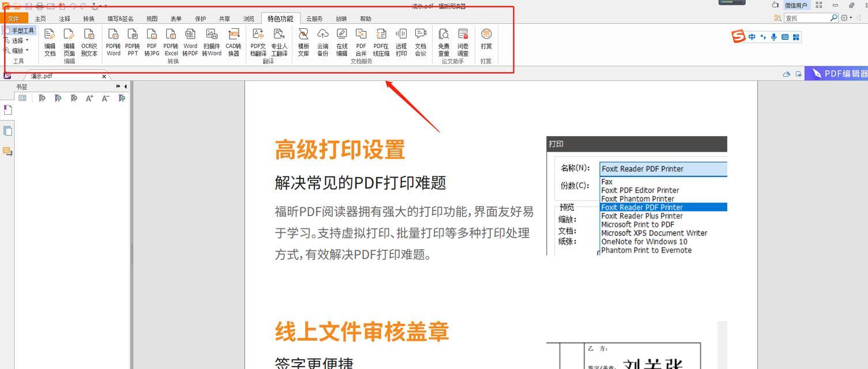
Task: Open the 选择 tool dropdown
Action: (x=16, y=40)
